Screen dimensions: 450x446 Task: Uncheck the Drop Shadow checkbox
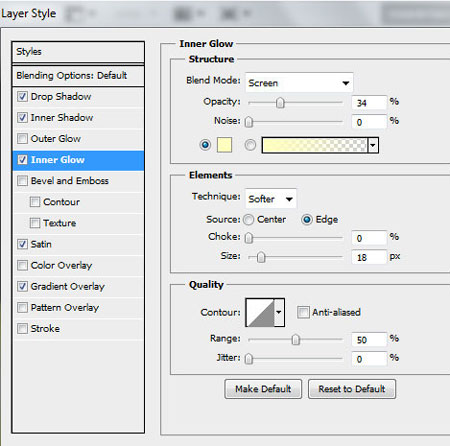pos(22,97)
